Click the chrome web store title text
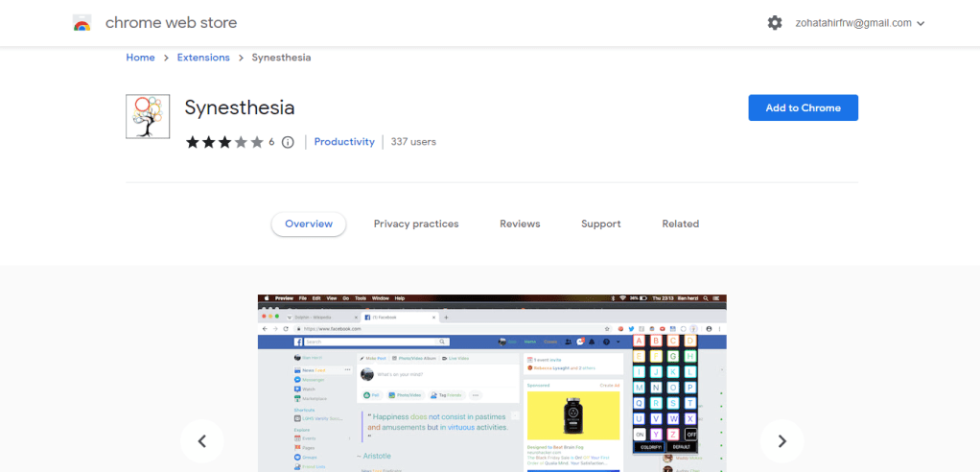 click(x=171, y=23)
